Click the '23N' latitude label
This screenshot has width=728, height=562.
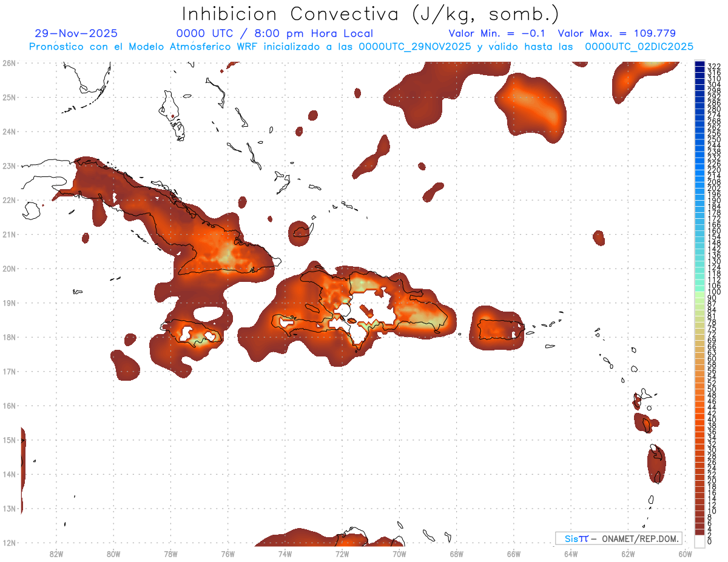[x=9, y=166]
